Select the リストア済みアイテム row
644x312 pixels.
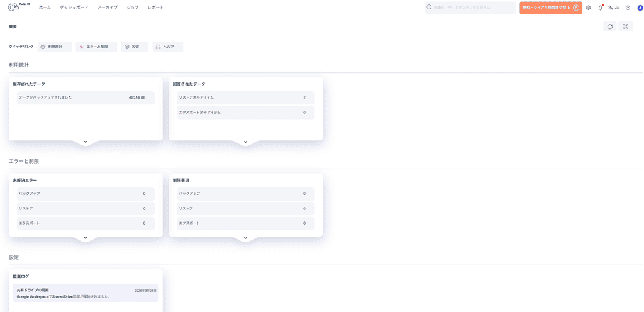(x=246, y=97)
